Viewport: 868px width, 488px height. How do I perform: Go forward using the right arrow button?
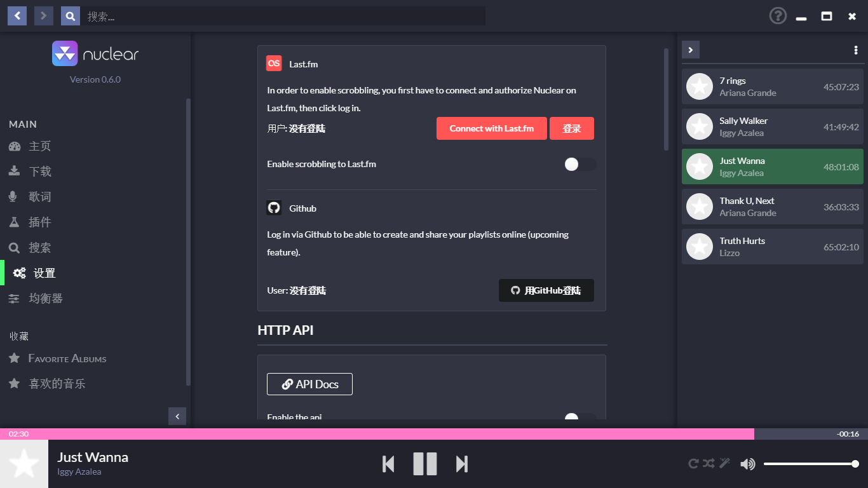pyautogui.click(x=44, y=16)
